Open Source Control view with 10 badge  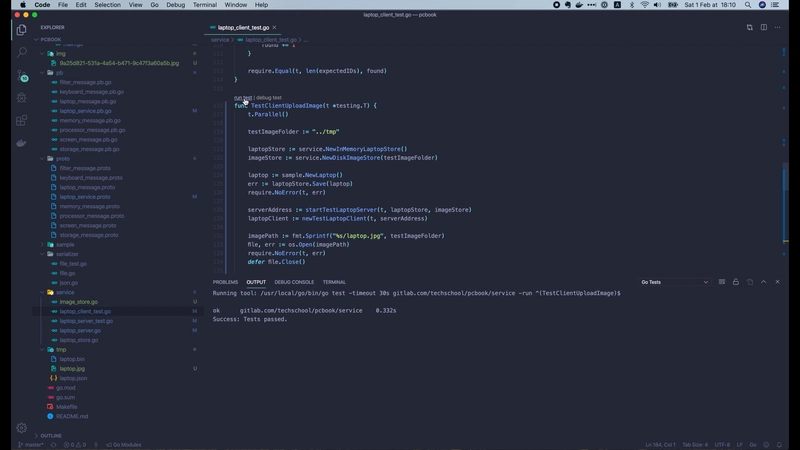point(21,76)
